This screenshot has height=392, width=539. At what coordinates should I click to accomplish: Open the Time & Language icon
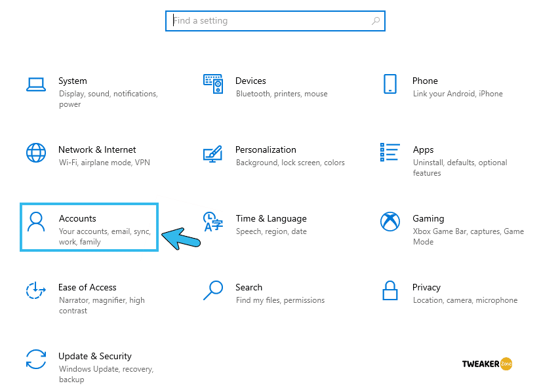tap(213, 222)
